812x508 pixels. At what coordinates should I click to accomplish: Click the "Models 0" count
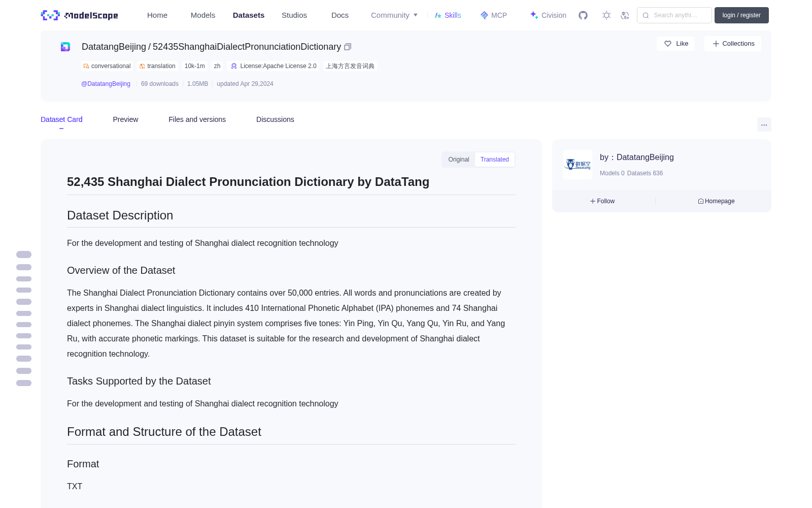(612, 173)
